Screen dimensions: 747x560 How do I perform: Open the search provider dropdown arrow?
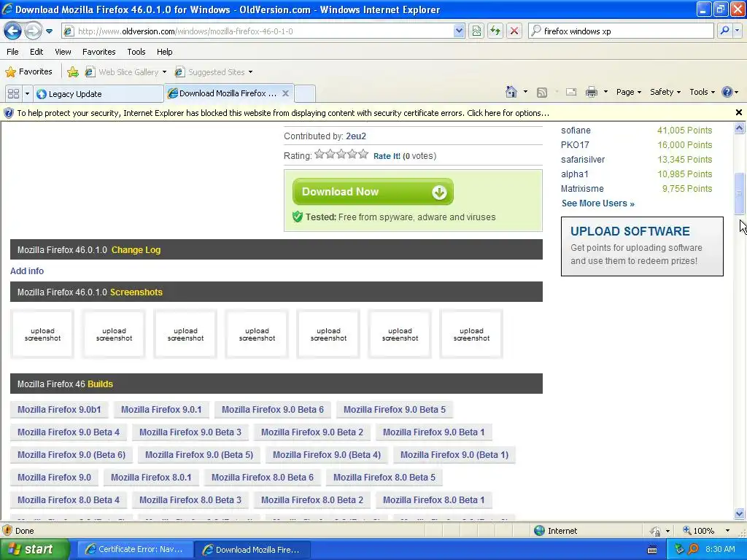(738, 31)
